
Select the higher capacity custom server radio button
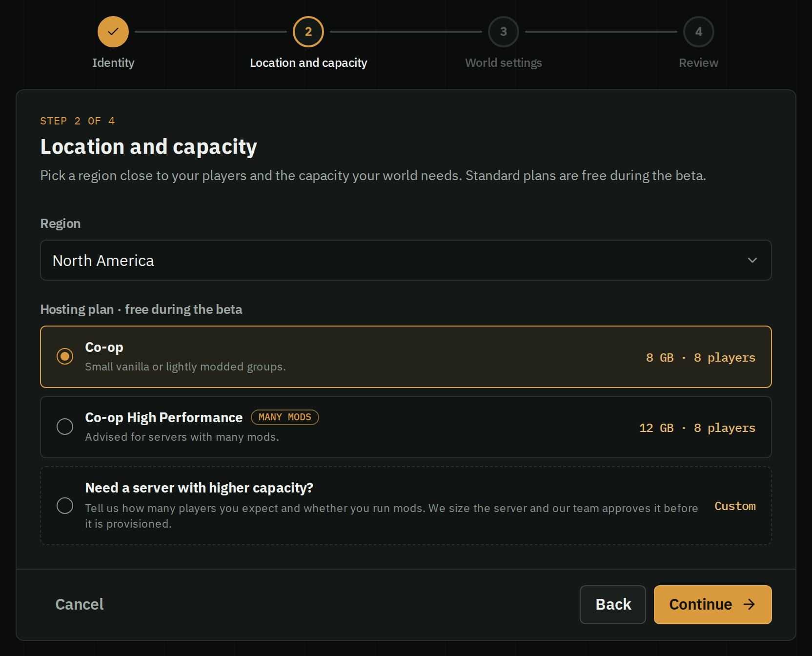[x=65, y=506]
